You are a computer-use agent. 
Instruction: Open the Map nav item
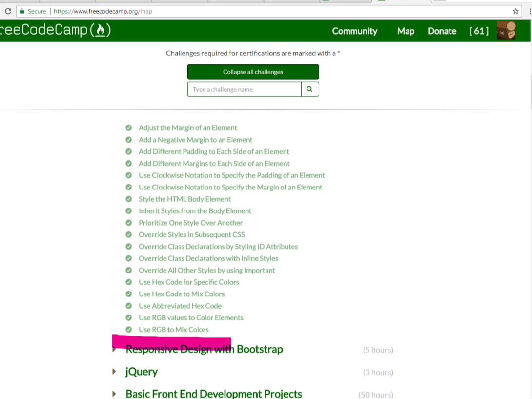click(x=406, y=31)
